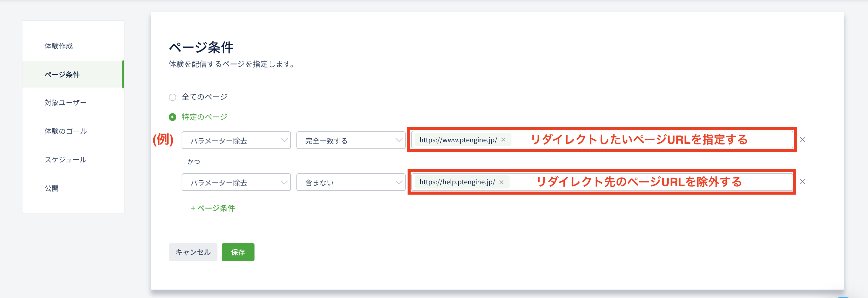The height and width of the screenshot is (298, 868).
Task: Open first パラメーター除去 dropdown
Action: click(236, 140)
